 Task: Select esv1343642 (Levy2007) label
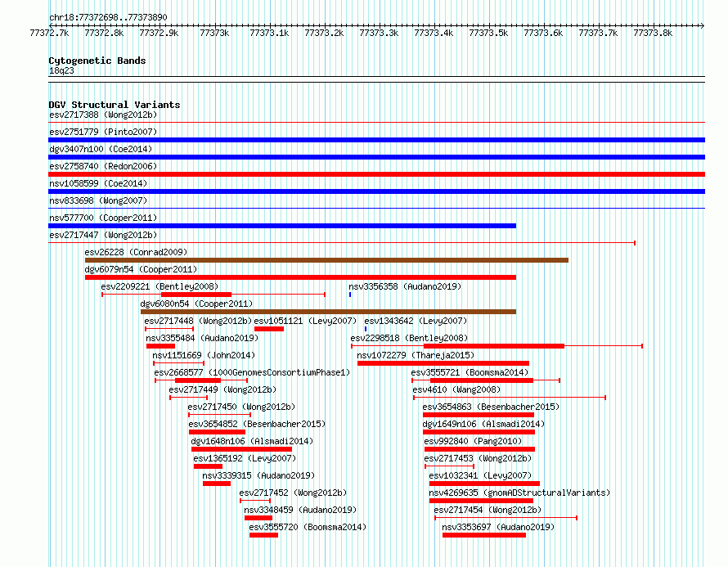pos(416,321)
